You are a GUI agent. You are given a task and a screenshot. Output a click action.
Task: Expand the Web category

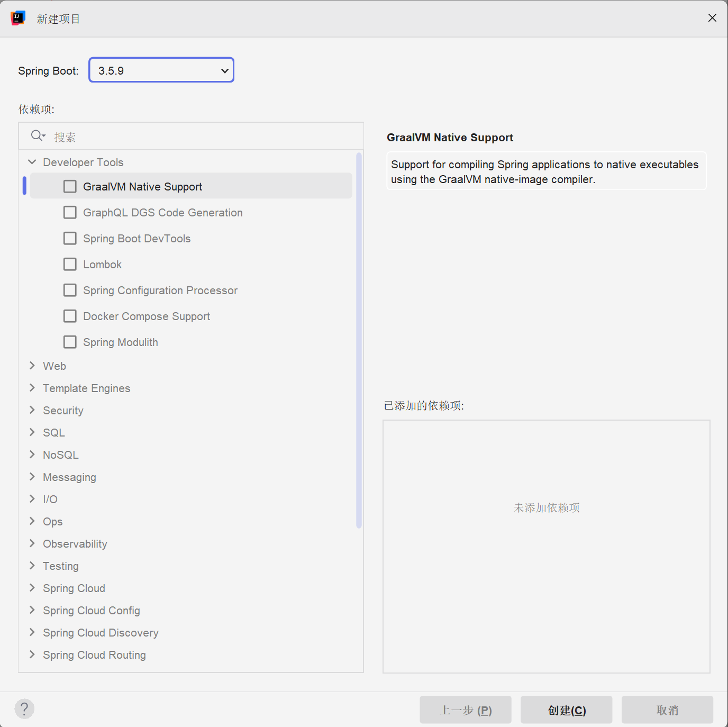32,366
